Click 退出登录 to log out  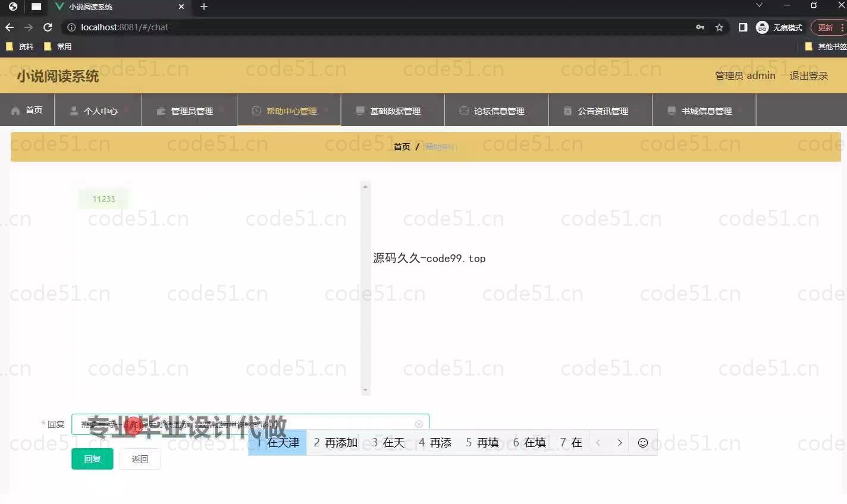(x=808, y=76)
